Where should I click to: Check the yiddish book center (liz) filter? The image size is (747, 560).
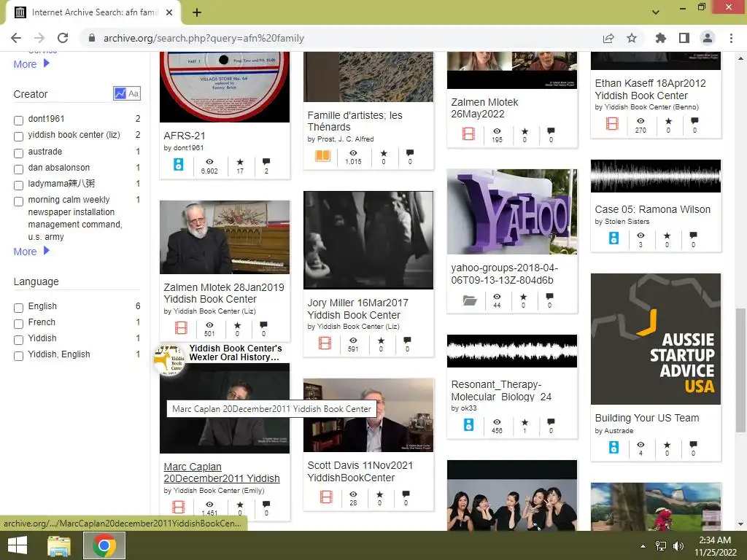[x=18, y=136]
